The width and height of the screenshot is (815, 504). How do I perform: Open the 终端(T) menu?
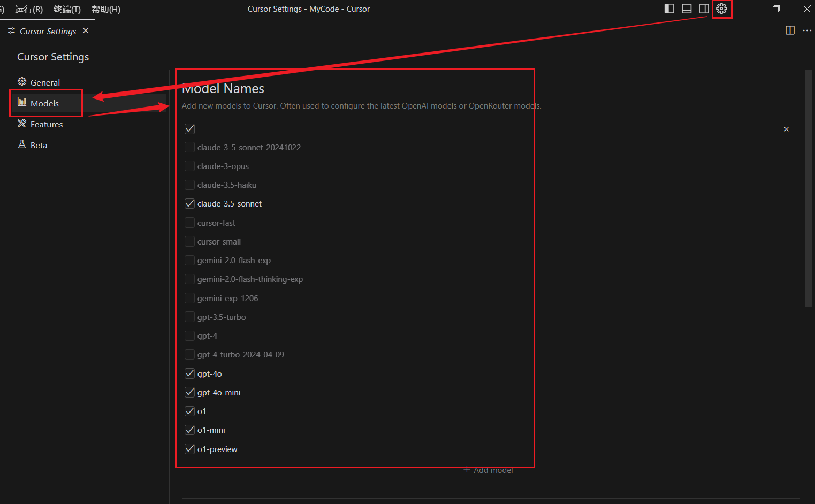[67, 9]
